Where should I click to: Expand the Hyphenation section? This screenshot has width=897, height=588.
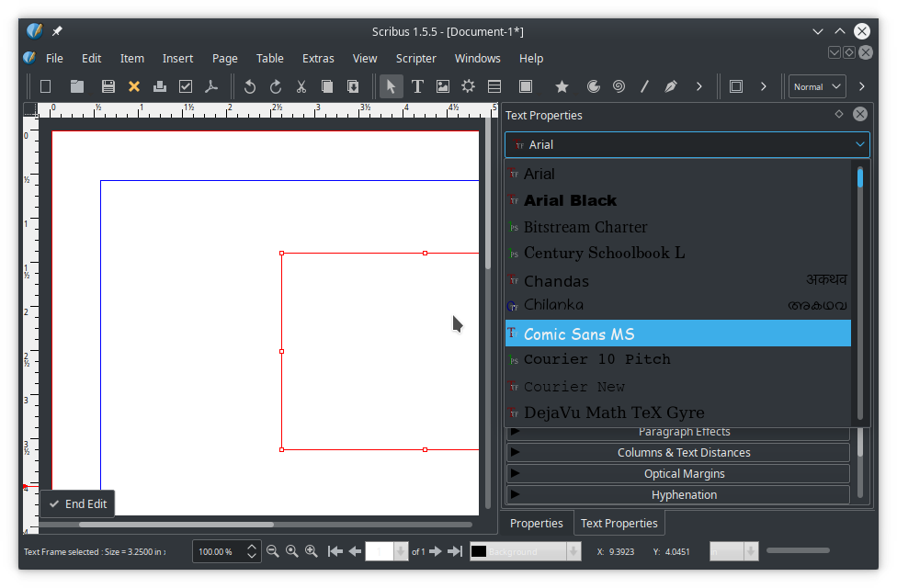tap(683, 495)
